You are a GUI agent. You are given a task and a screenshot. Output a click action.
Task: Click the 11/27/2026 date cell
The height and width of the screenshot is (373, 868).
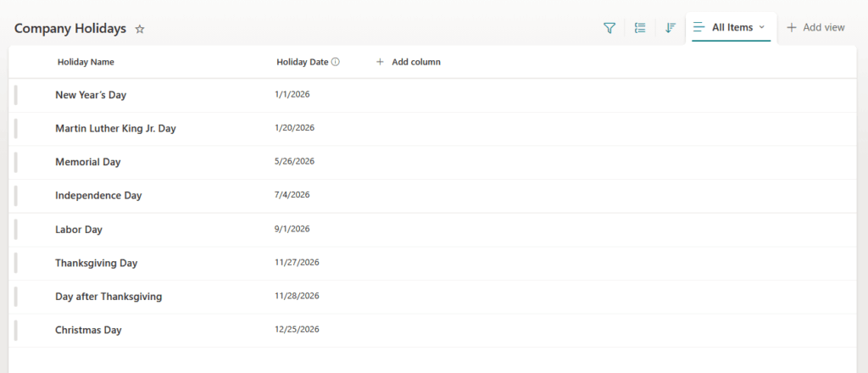[x=297, y=262]
